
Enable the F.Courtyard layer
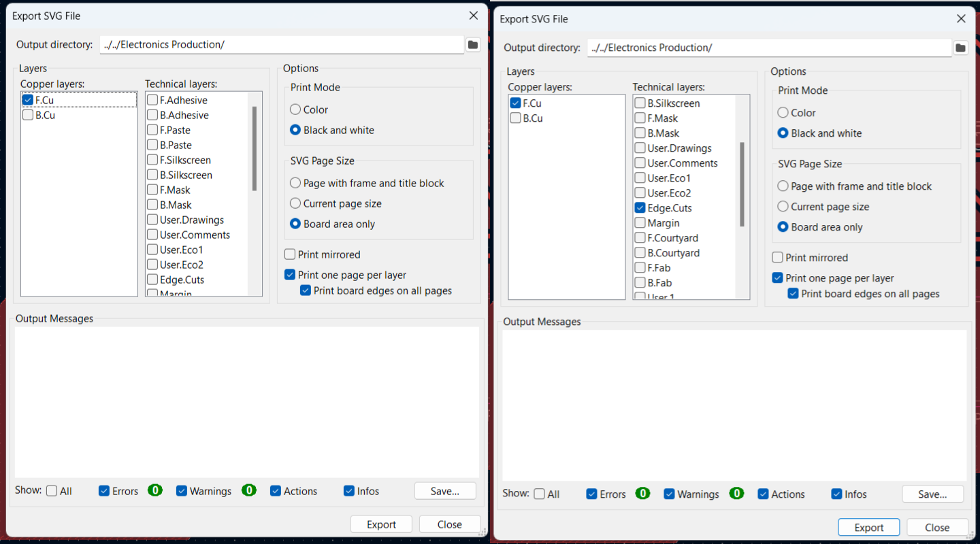640,238
